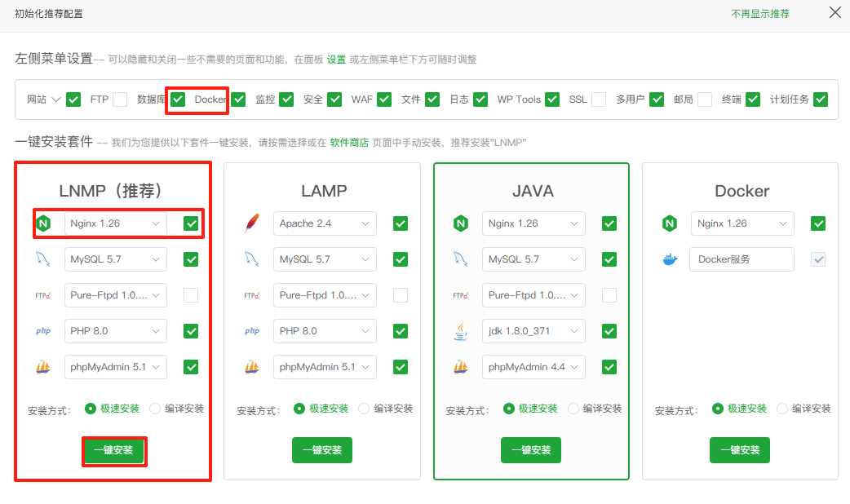The height and width of the screenshot is (504, 850).
Task: Click the PHP icon in LAMP card
Action: click(x=252, y=331)
